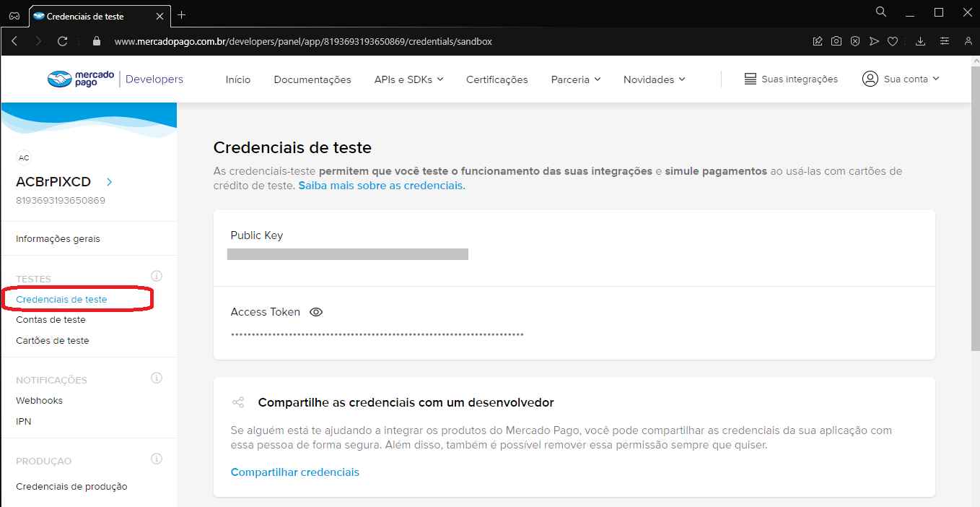Click the site security padlock icon
Image resolution: width=980 pixels, height=507 pixels.
[97, 41]
